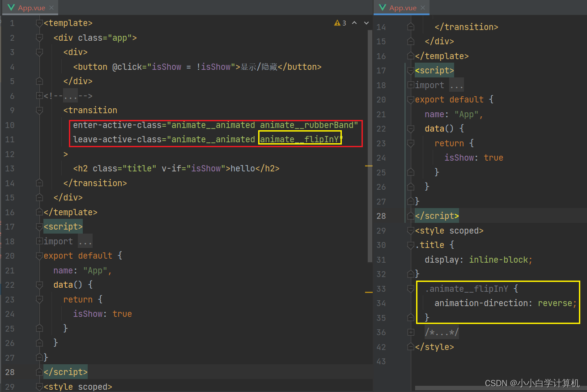Close the left editor's App.vue tab

click(51, 8)
